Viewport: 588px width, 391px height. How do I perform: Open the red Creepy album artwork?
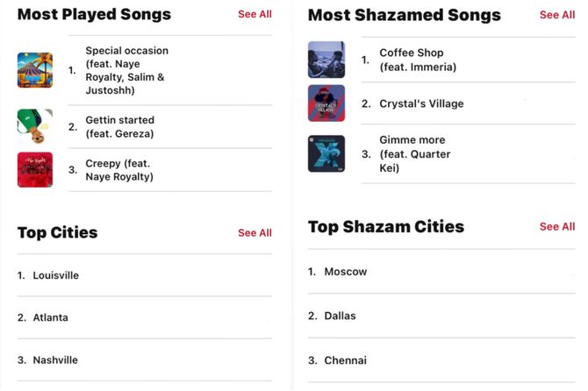point(35,170)
